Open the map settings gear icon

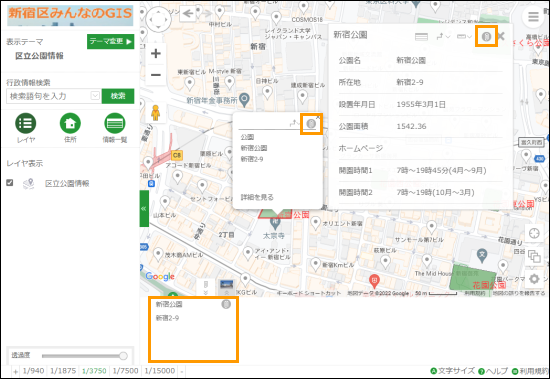tap(534, 279)
